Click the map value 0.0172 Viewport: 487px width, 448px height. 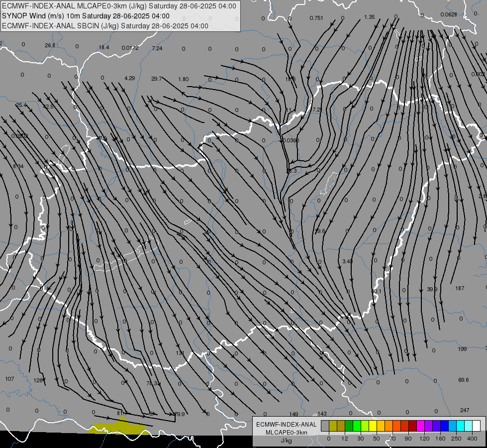click(x=130, y=48)
